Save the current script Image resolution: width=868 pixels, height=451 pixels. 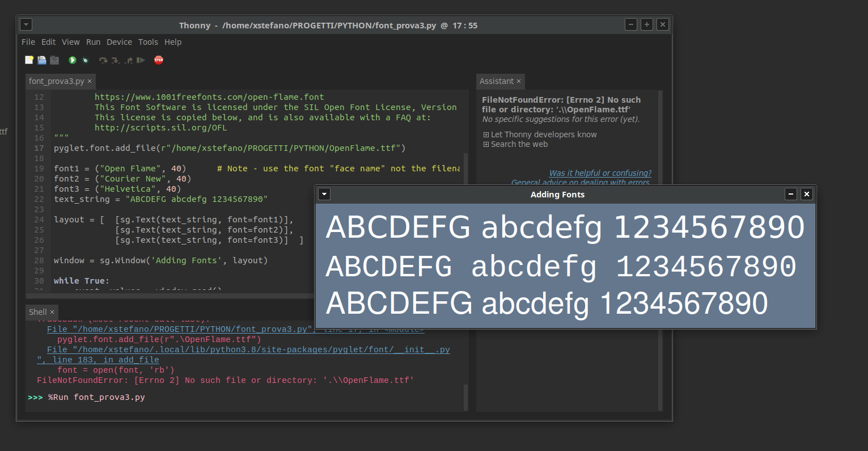click(x=54, y=60)
